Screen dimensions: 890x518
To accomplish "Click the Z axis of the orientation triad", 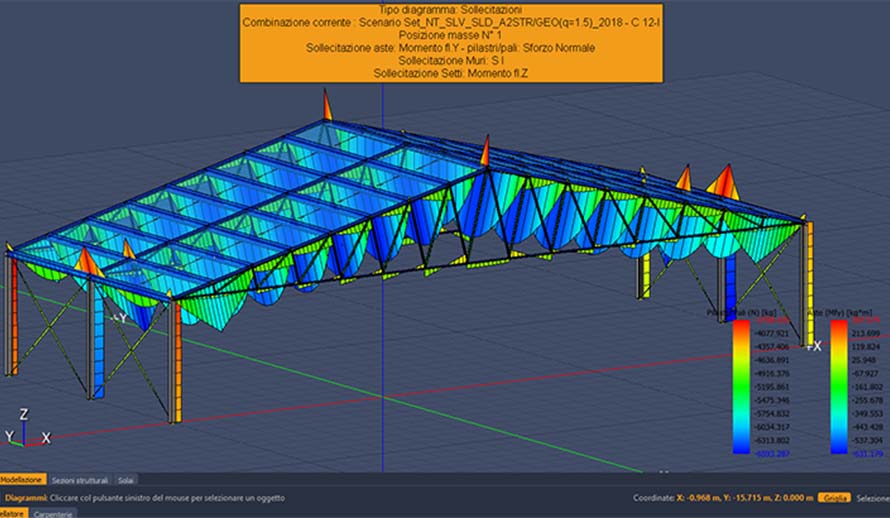I will click(23, 414).
